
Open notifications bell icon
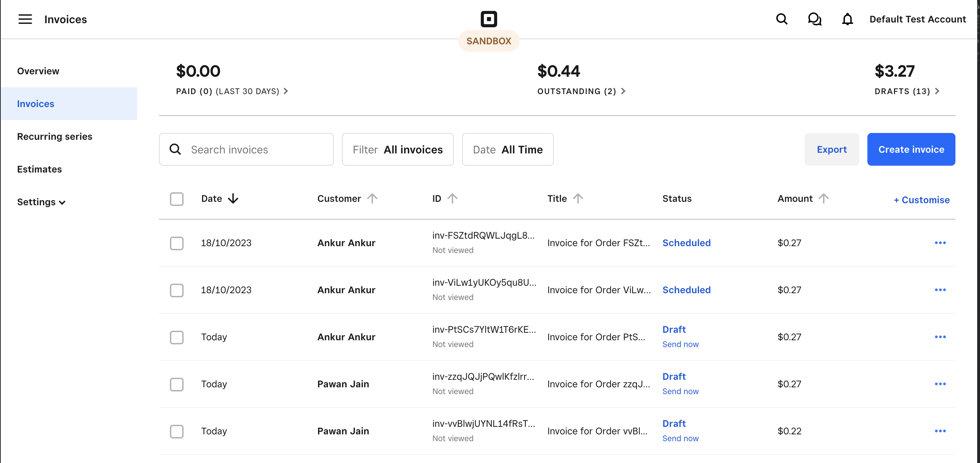(x=847, y=19)
